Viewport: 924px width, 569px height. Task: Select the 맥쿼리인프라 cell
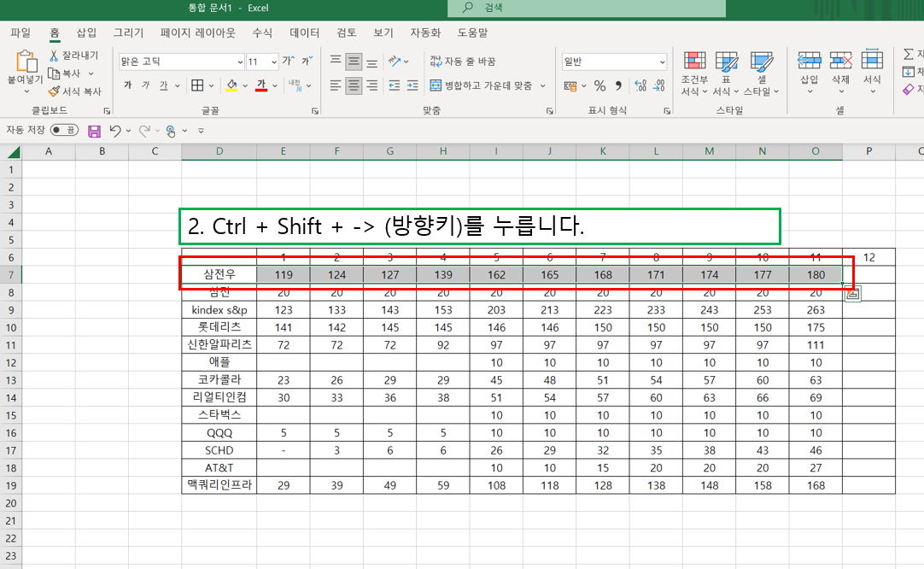pyautogui.click(x=219, y=485)
